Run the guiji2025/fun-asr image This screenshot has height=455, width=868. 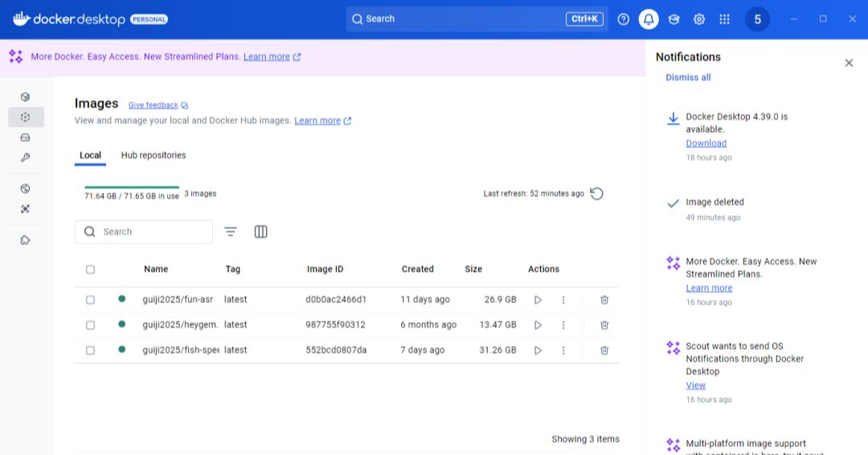coord(538,300)
